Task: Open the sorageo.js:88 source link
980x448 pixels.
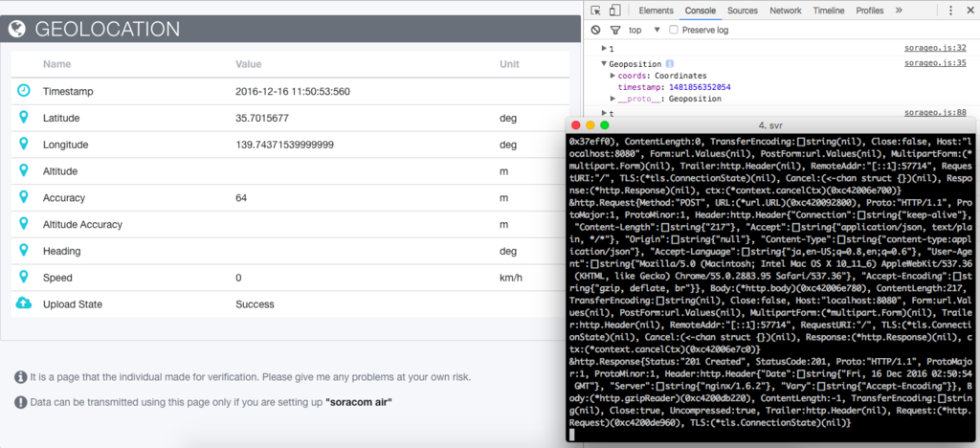Action: pos(936,112)
